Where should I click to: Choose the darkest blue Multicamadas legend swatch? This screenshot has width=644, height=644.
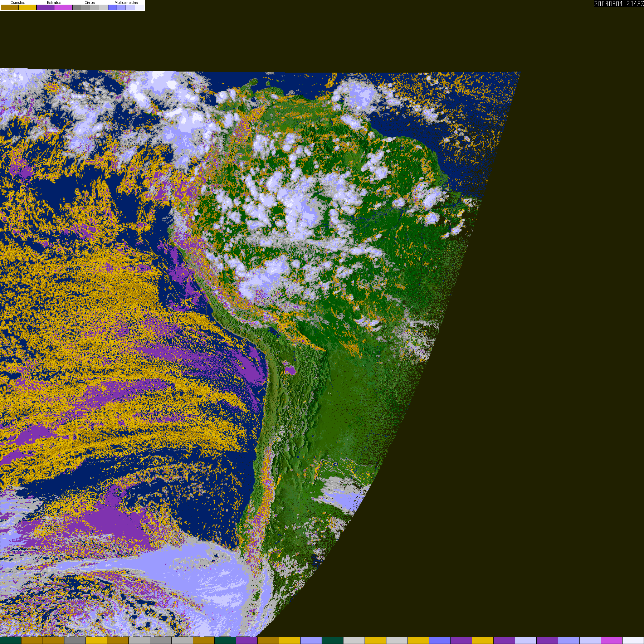[x=112, y=7]
